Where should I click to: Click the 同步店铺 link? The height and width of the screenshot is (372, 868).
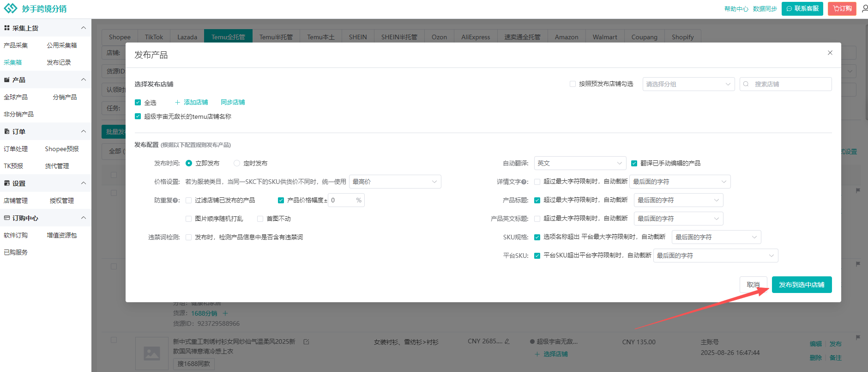pyautogui.click(x=233, y=103)
